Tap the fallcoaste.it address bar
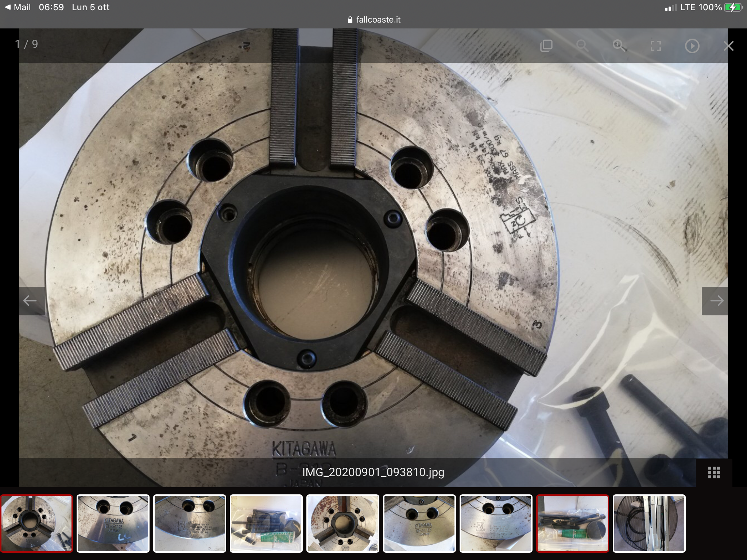This screenshot has height=560, width=747. point(373,20)
